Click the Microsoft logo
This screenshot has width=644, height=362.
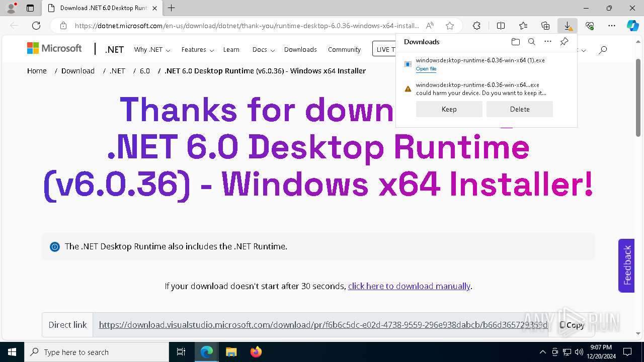[x=54, y=48]
